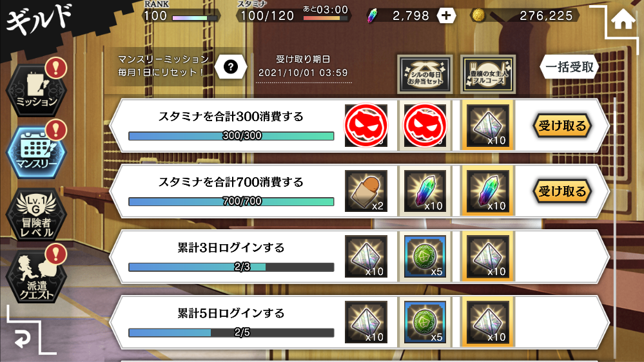Open the 派遣クエスト sidebar icon
The height and width of the screenshot is (362, 644).
(37, 277)
